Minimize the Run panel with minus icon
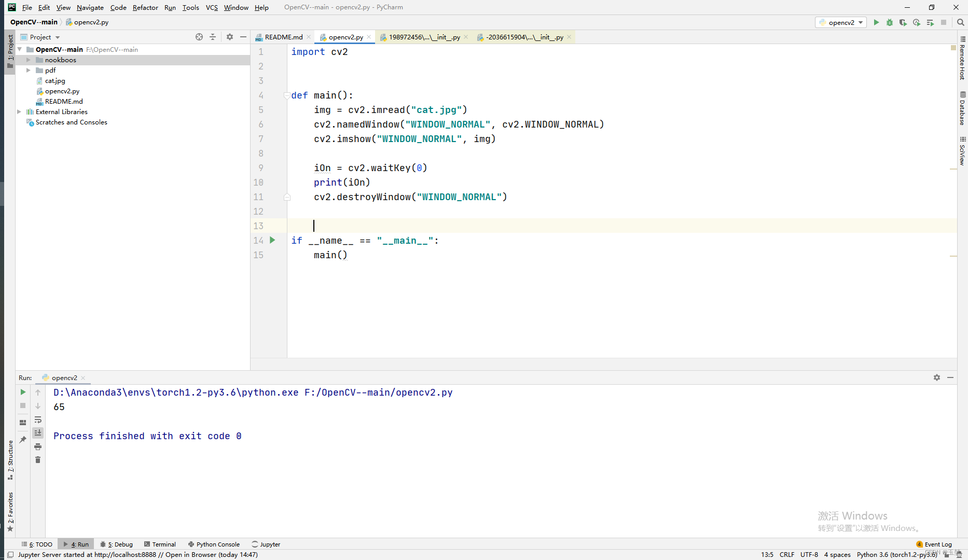The width and height of the screenshot is (968, 560). coord(950,377)
